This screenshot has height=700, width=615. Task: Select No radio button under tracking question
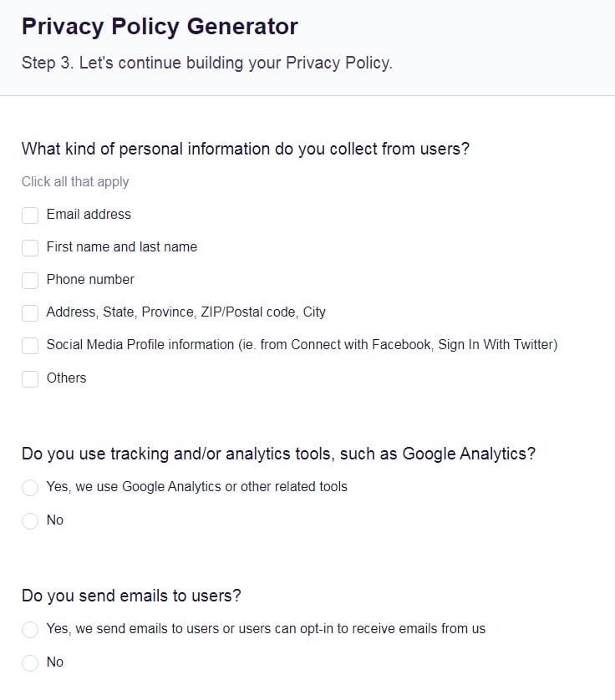(x=30, y=521)
